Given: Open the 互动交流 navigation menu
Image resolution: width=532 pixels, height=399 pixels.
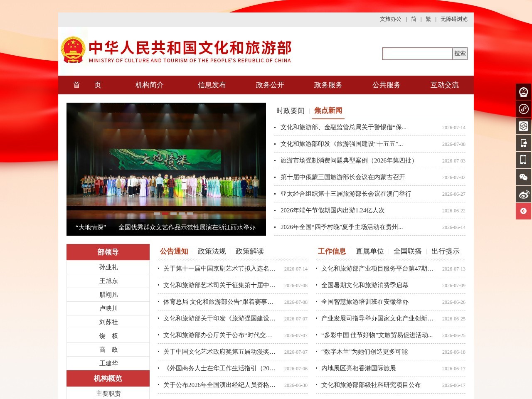Looking at the screenshot, I should 445,85.
